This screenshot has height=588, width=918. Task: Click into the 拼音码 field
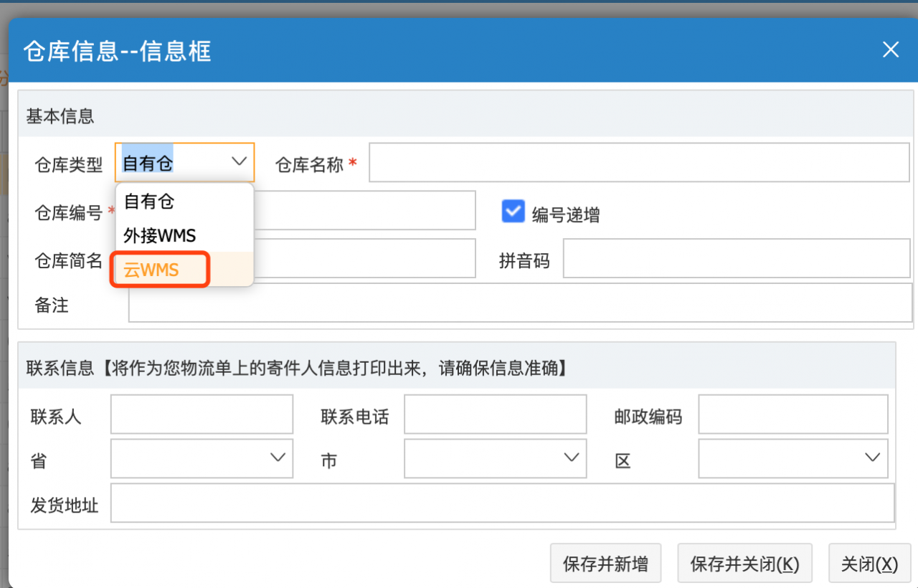736,259
